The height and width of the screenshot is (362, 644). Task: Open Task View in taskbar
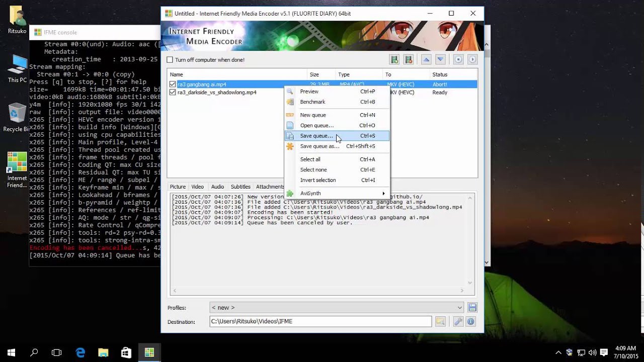coord(57,352)
